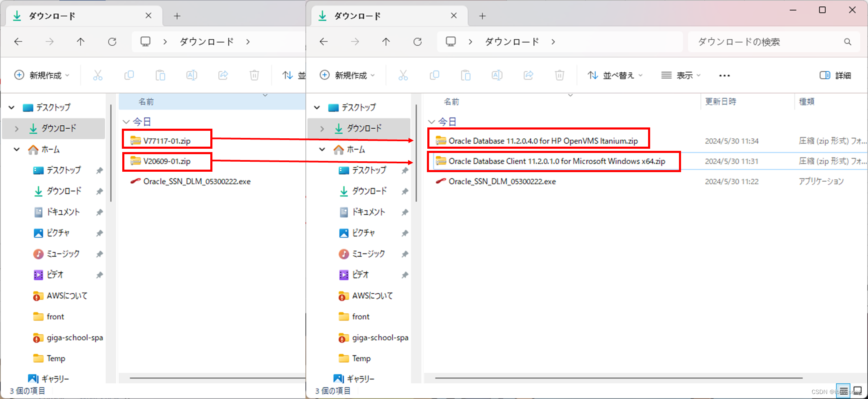Click Delete trash icon in right window toolbar
The width and height of the screenshot is (868, 399).
[560, 75]
